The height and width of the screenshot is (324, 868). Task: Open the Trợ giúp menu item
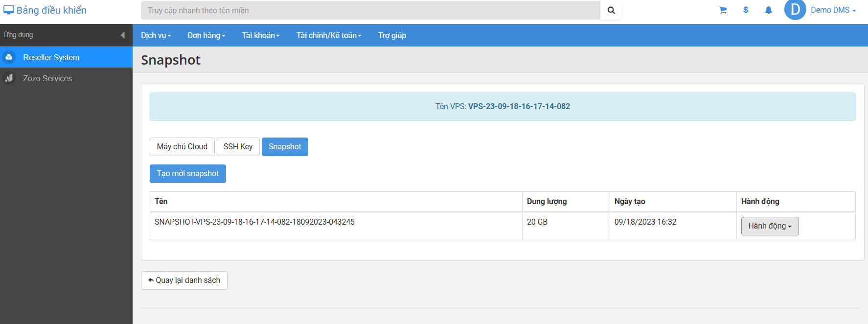[392, 35]
